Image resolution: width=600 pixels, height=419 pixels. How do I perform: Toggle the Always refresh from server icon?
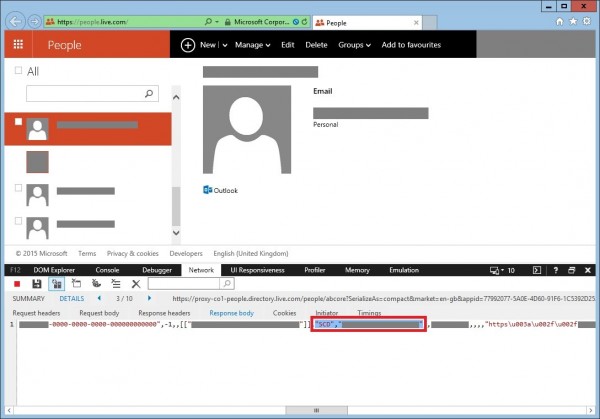tap(57, 284)
